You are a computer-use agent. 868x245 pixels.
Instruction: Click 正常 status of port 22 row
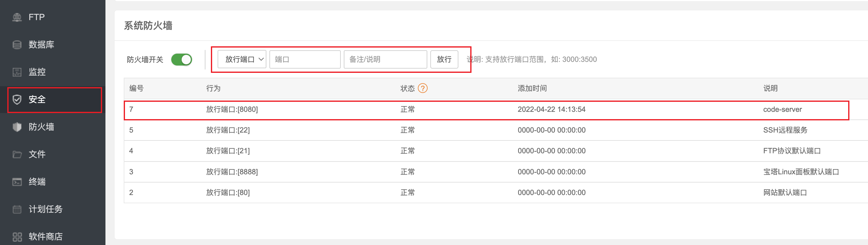(407, 130)
